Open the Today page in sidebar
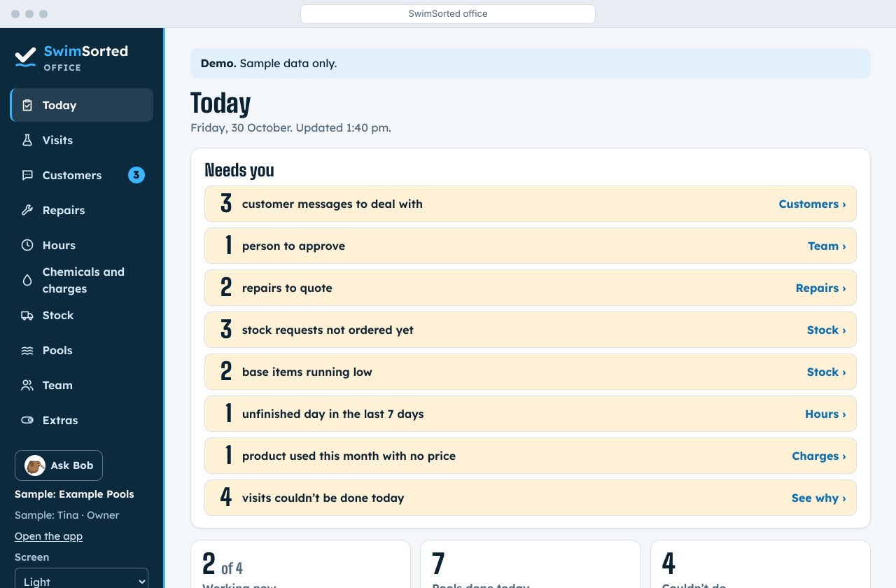Viewport: 896px width, 588px height. (82, 105)
